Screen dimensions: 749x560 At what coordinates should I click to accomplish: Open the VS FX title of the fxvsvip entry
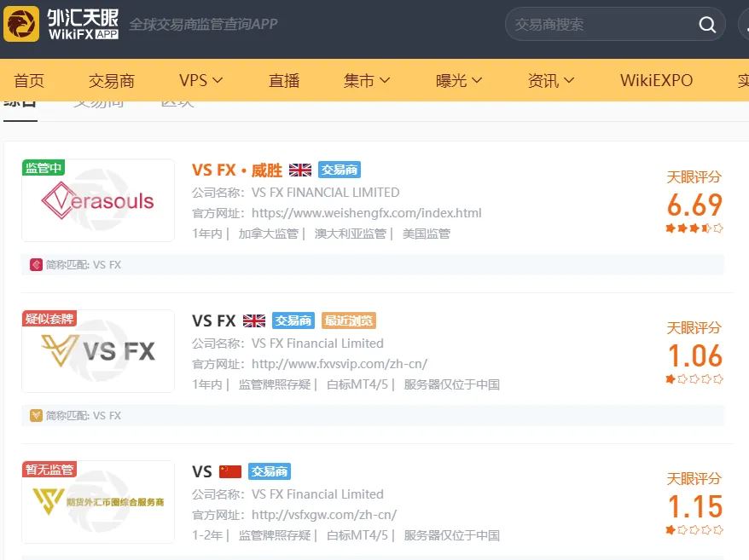pyautogui.click(x=214, y=320)
